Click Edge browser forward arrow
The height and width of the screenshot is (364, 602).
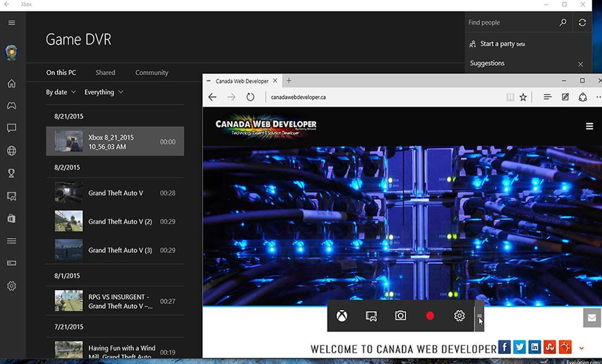point(231,97)
